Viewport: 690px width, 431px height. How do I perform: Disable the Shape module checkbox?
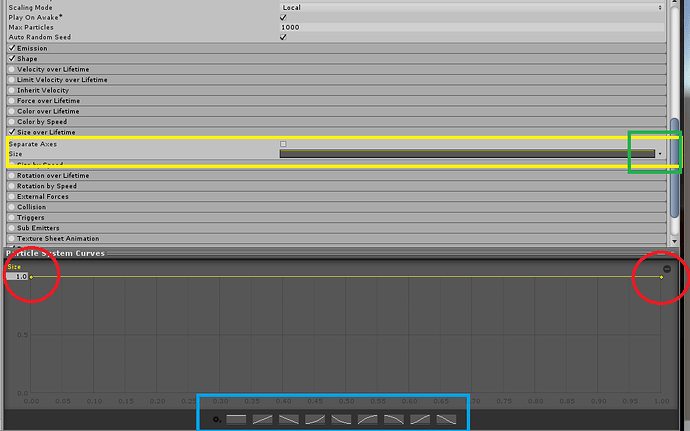12,59
